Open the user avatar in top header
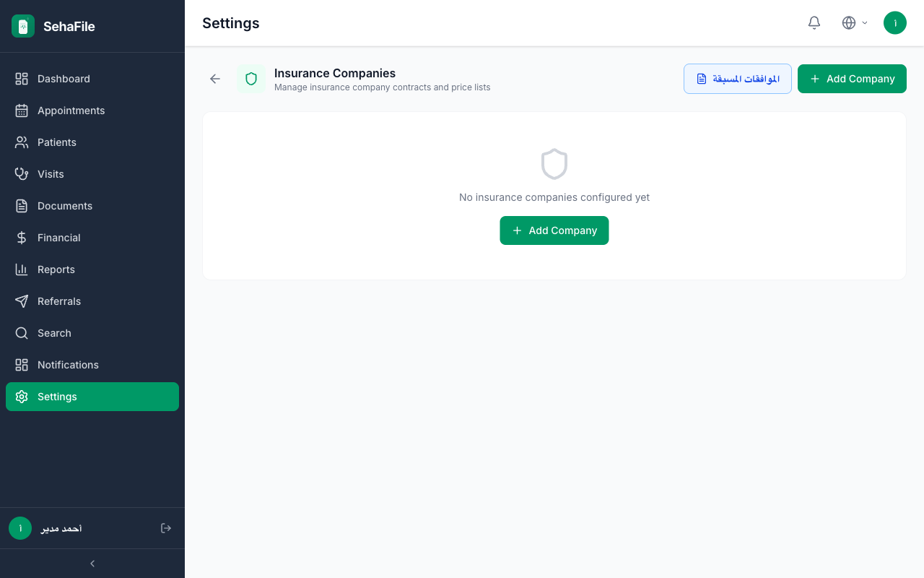The image size is (924, 578). click(x=895, y=23)
